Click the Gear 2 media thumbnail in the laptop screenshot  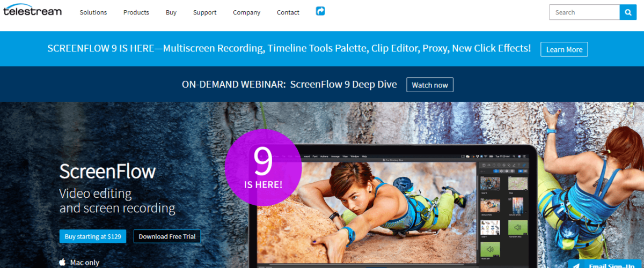click(490, 183)
